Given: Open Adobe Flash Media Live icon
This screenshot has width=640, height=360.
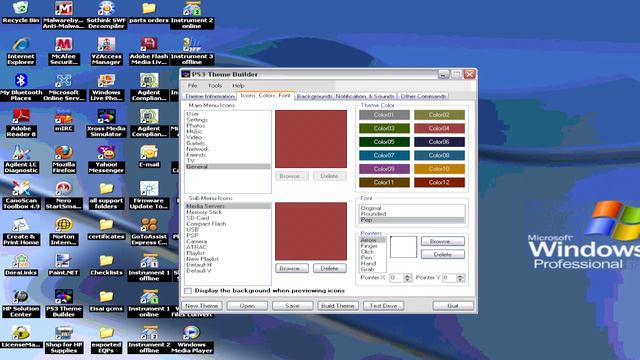Looking at the screenshot, I should (x=149, y=51).
